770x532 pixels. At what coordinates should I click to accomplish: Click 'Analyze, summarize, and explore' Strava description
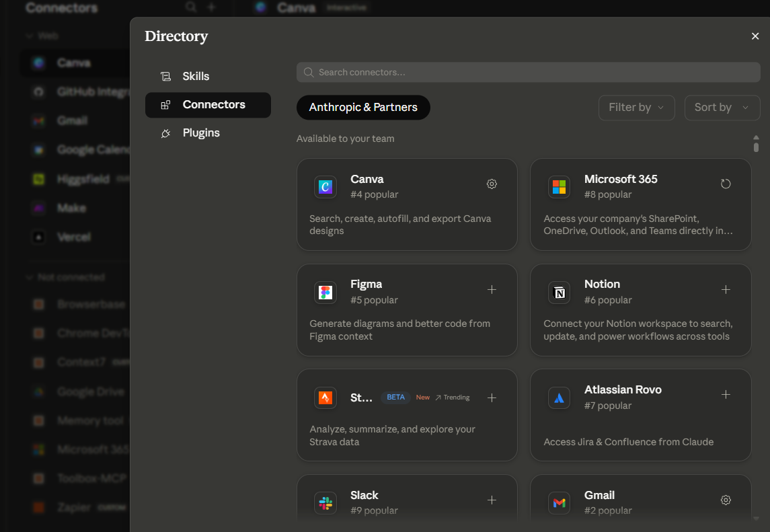[x=392, y=435]
